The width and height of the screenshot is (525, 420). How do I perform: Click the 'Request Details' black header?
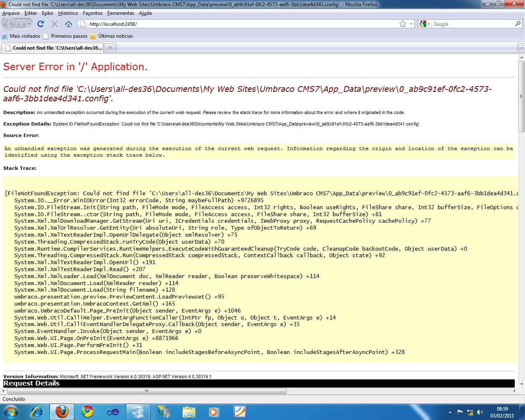[x=259, y=383]
